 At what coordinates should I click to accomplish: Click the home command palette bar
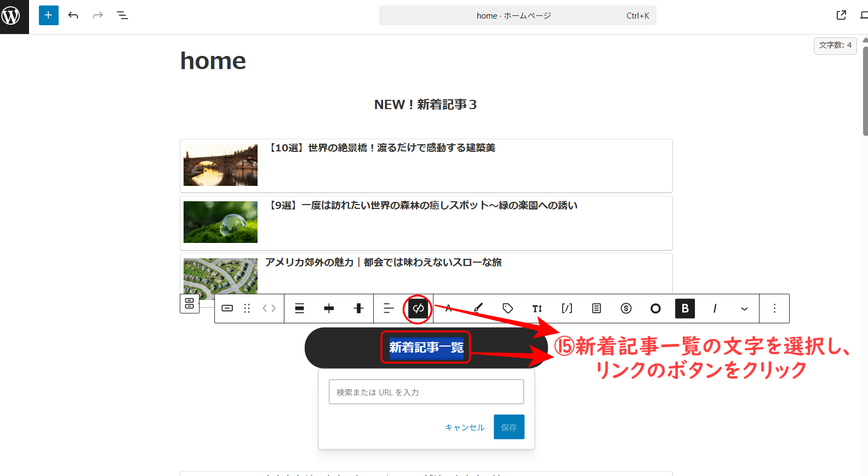coord(517,15)
